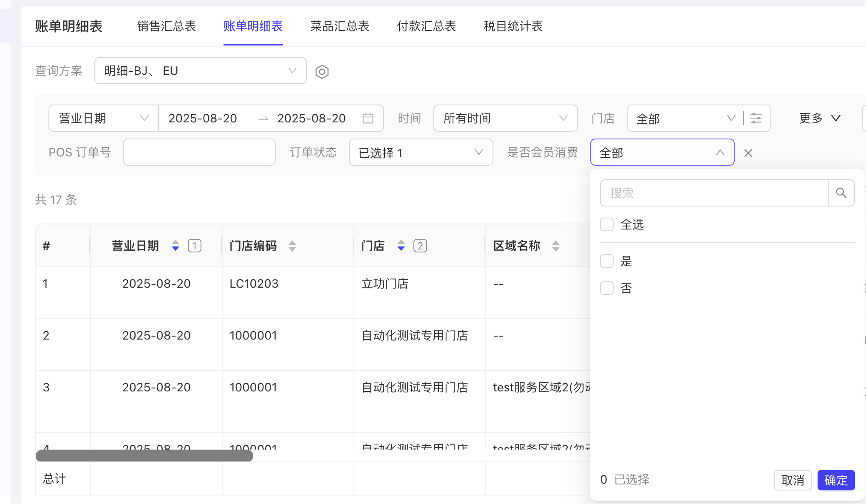
Task: Switch to the 付款汇总表 tab
Action: click(426, 26)
